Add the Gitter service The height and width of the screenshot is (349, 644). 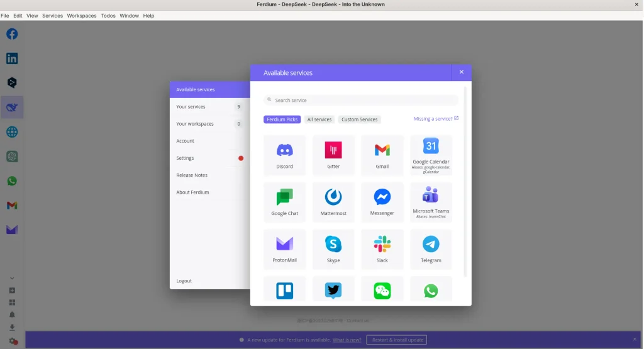[x=333, y=155]
